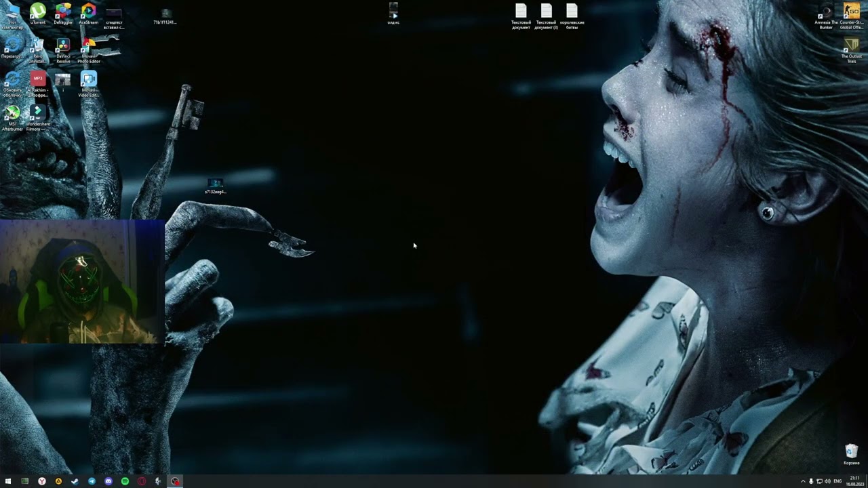Open the yellow triangle app in taskbar
The image size is (868, 488).
58,481
